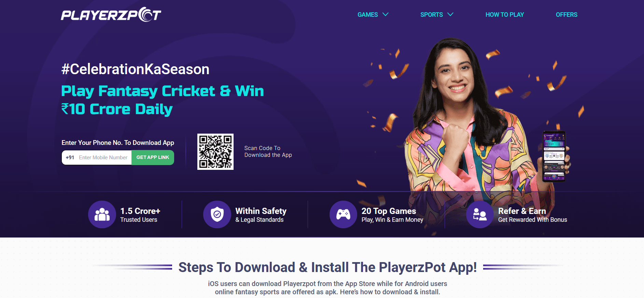Click the QR code image
Viewport: 644px width, 298px height.
215,152
